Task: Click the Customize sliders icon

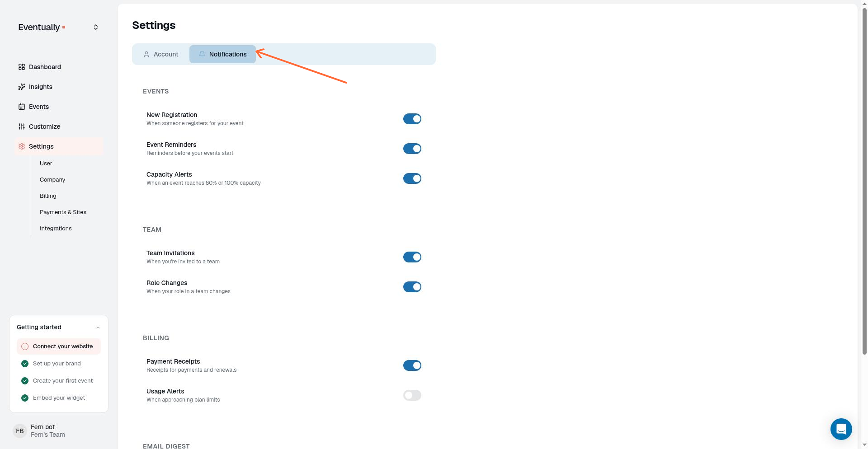Action: click(22, 126)
